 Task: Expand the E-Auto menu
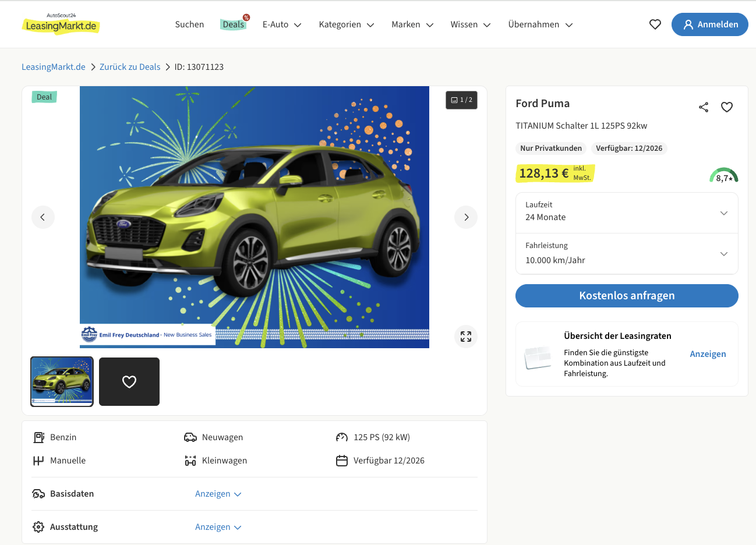(282, 24)
